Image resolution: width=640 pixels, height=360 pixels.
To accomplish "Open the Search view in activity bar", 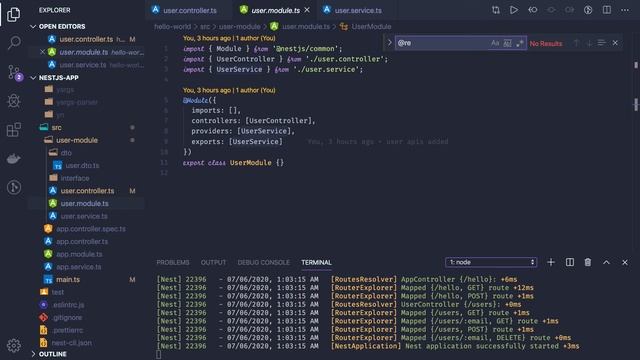I will [14, 42].
